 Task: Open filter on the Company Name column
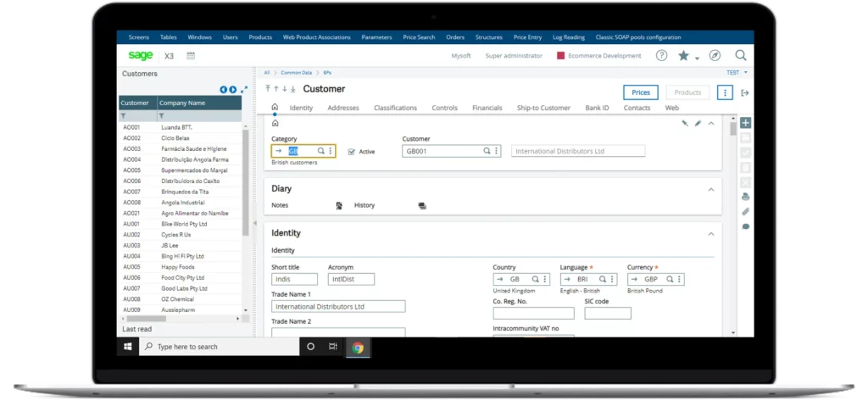(162, 116)
